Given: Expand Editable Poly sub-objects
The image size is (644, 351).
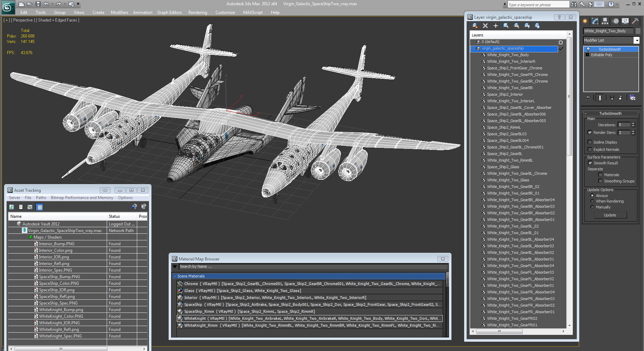Looking at the screenshot, I should (x=588, y=55).
